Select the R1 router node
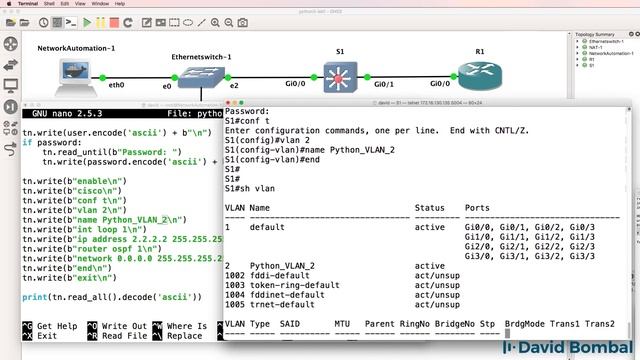The height and width of the screenshot is (360, 640). coord(480,76)
